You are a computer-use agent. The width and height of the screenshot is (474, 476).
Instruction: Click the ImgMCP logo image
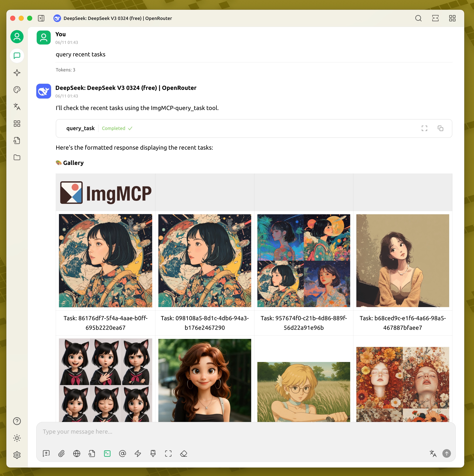pyautogui.click(x=106, y=193)
